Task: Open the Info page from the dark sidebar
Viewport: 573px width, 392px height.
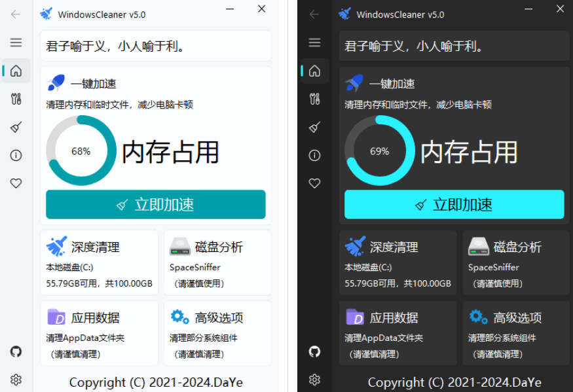Action: pos(314,155)
